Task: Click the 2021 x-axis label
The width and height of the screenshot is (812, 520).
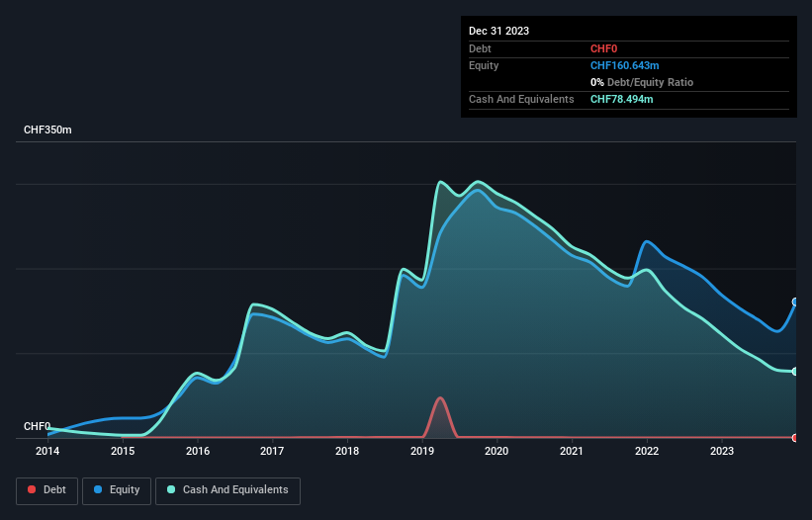Action: click(x=572, y=451)
